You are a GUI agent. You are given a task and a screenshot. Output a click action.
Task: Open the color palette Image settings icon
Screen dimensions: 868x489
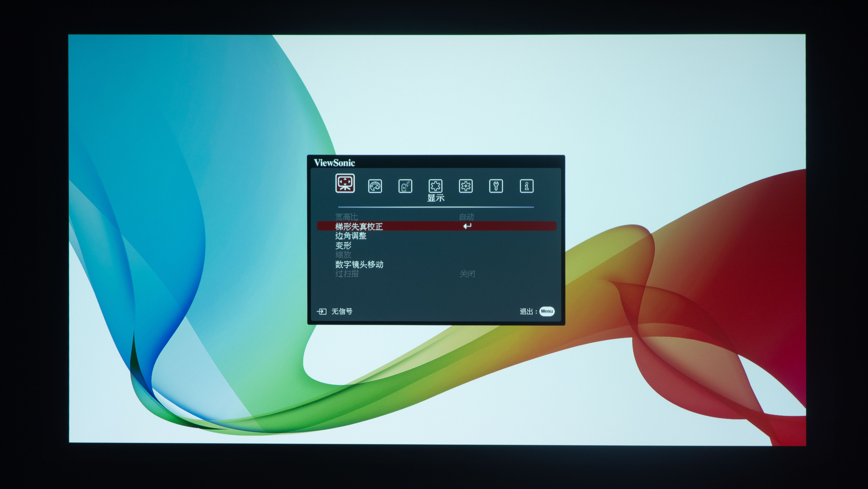(375, 186)
